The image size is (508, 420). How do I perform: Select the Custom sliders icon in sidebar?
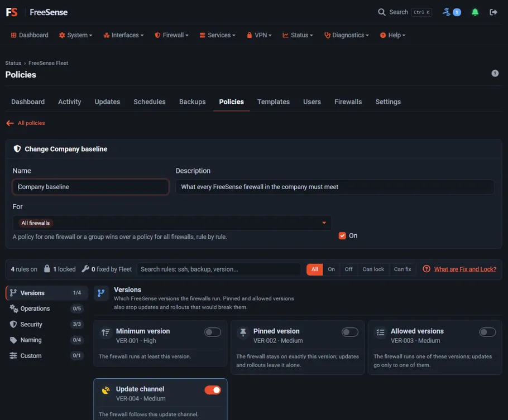(13, 355)
